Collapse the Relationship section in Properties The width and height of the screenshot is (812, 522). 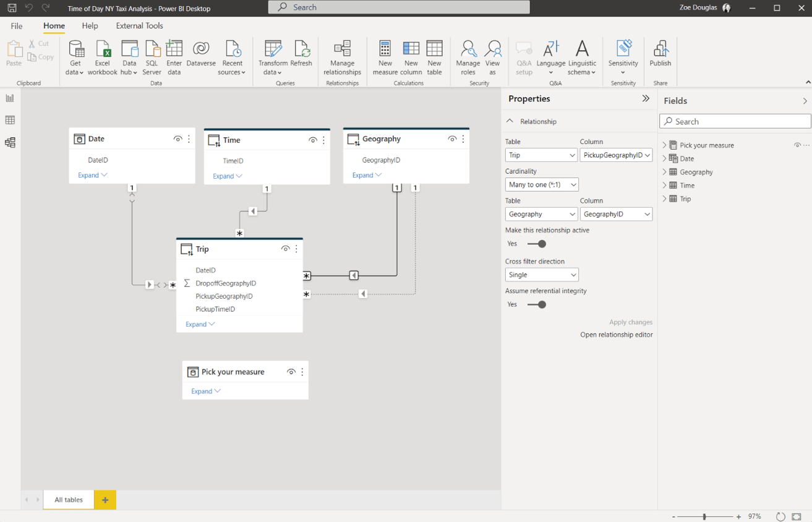[510, 121]
